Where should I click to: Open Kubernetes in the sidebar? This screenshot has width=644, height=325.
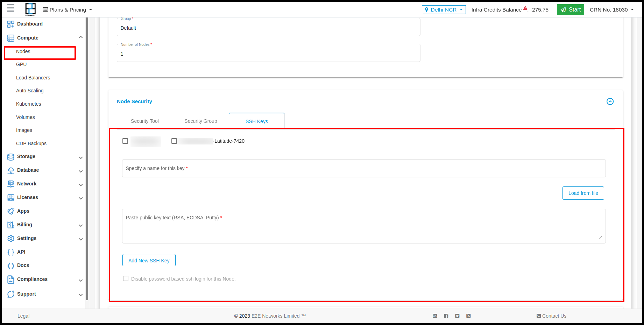click(x=29, y=104)
